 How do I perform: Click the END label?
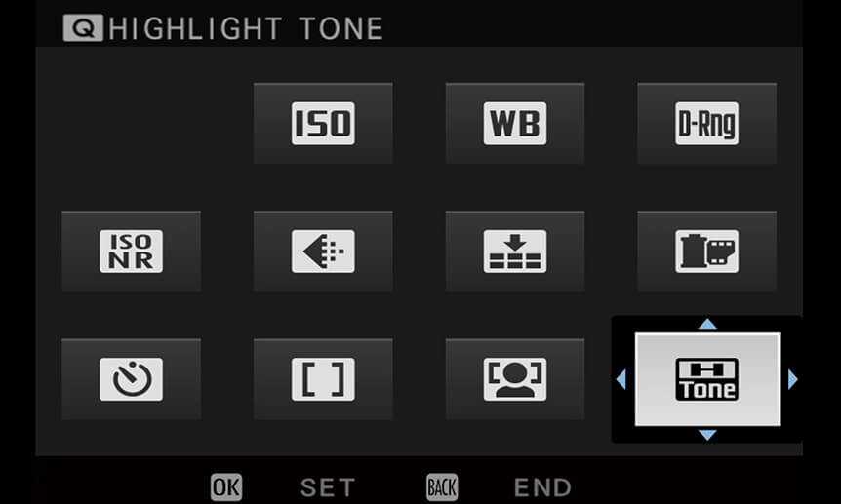pos(542,487)
